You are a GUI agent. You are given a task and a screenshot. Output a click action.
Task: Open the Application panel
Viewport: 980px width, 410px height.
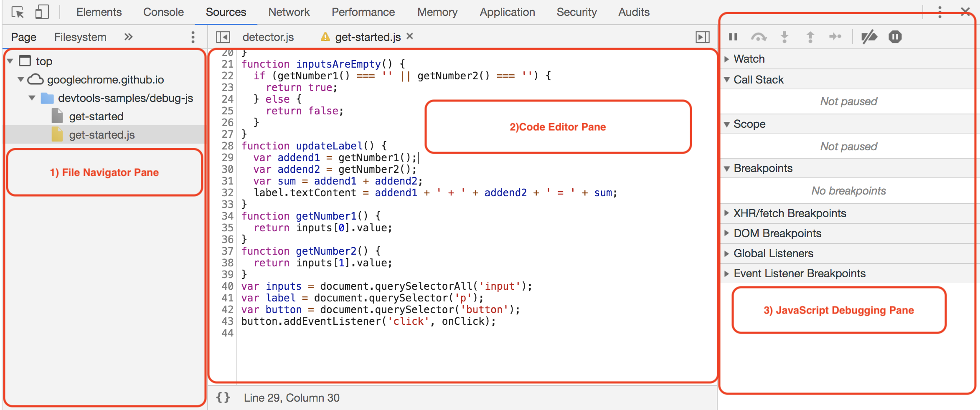(x=508, y=12)
